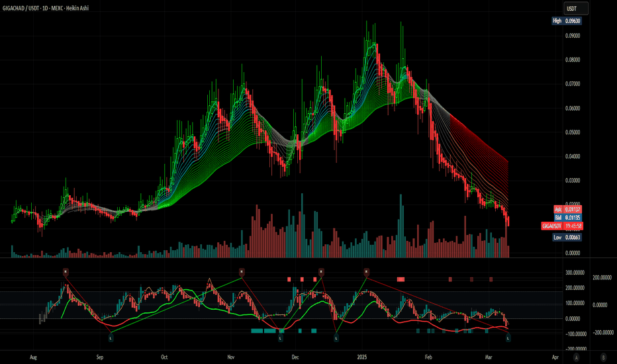The image size is (617, 364).
Task: Toggle the A auto-scale button
Action: [576, 357]
